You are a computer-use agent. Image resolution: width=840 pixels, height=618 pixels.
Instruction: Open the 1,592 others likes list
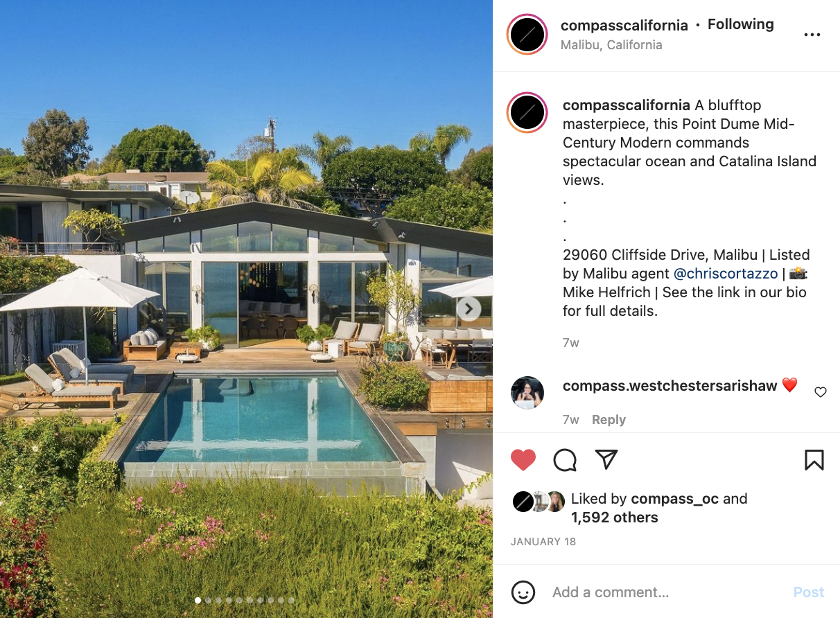point(614,518)
